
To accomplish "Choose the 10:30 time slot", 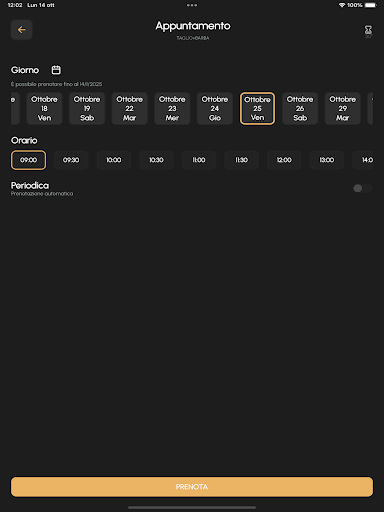I will (x=156, y=160).
